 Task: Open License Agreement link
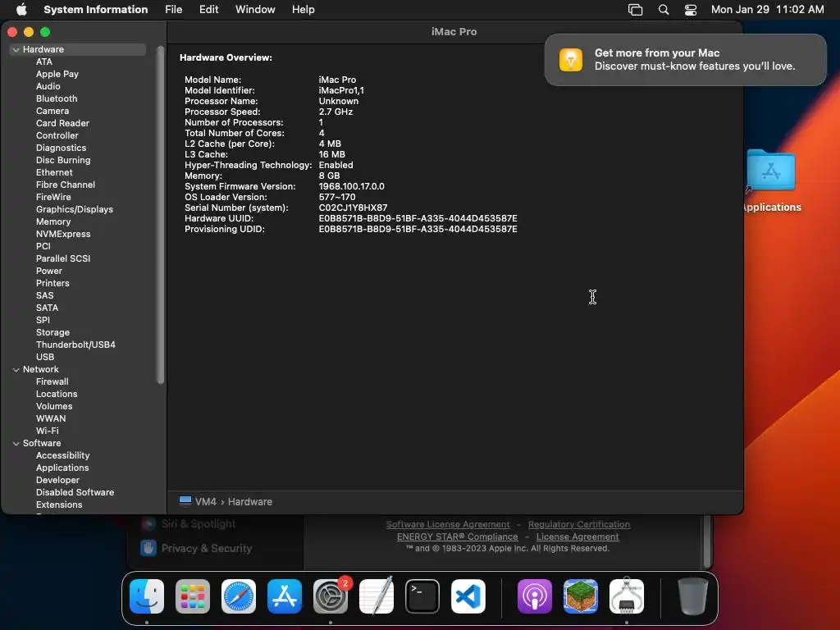[x=577, y=536]
